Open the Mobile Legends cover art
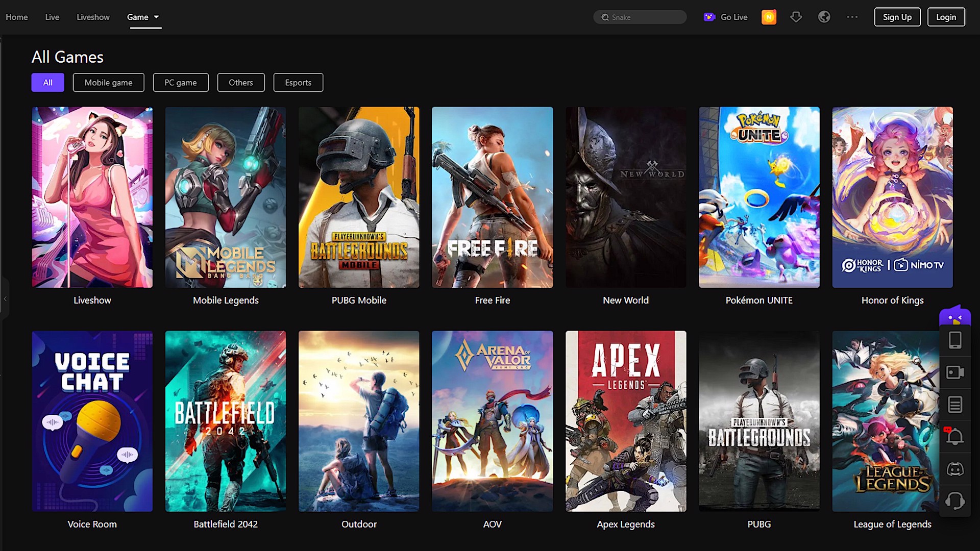Image resolution: width=980 pixels, height=551 pixels. pos(226,197)
